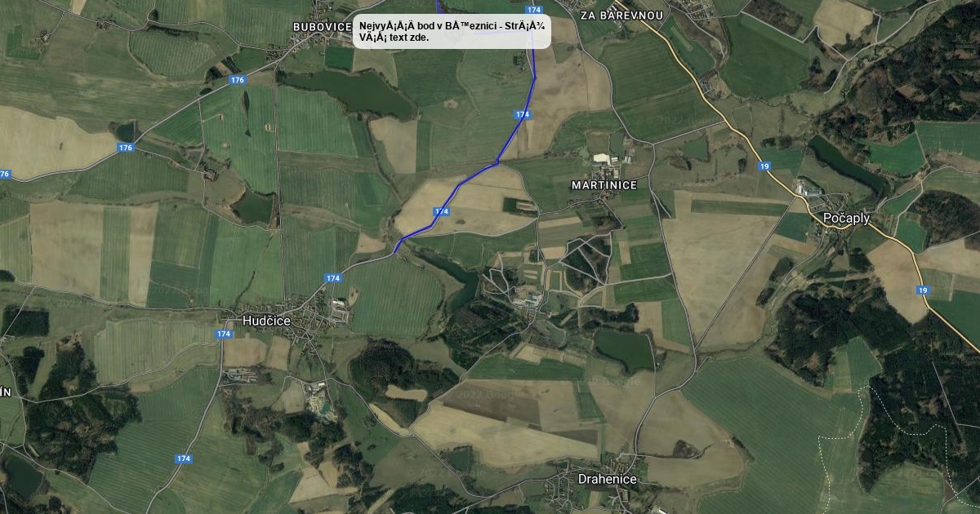
Task: Click the white route tooltip bubble
Action: (x=452, y=32)
